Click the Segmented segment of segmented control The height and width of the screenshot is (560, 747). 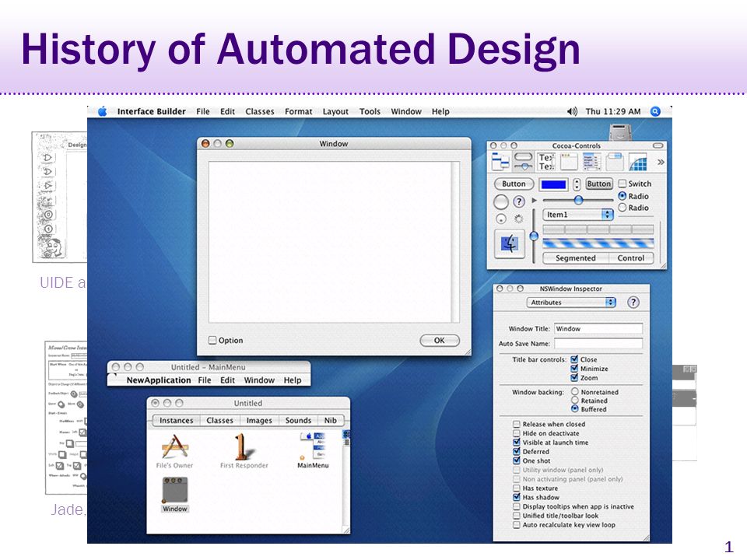(576, 258)
